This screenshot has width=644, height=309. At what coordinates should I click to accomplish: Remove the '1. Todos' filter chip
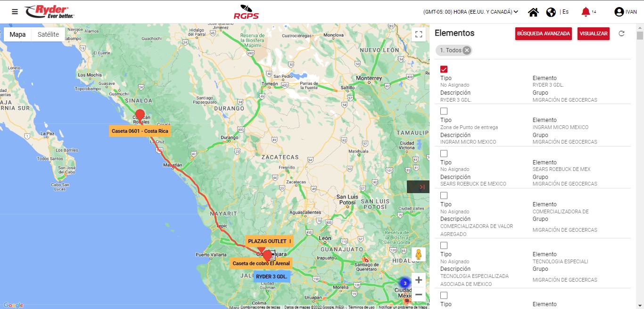pyautogui.click(x=467, y=50)
